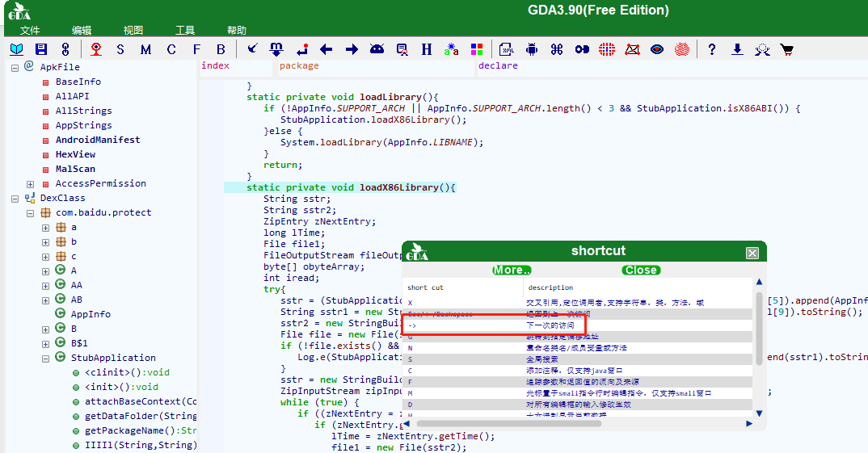Select BaseInfo in the tree
The image size is (868, 453).
[78, 82]
